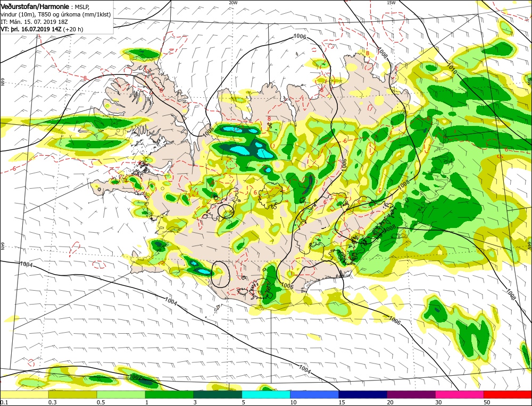This screenshot has width=532, height=406.
Task: Click the legend value "50"
Action: (x=487, y=402)
